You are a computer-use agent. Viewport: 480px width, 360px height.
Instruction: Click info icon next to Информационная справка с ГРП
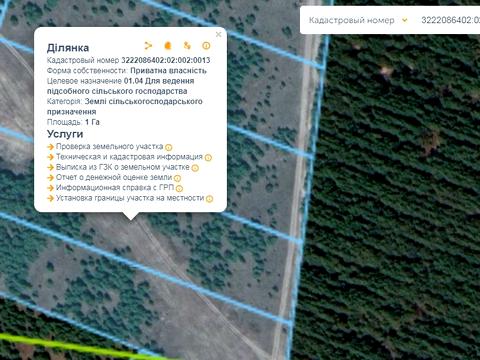coord(179,189)
